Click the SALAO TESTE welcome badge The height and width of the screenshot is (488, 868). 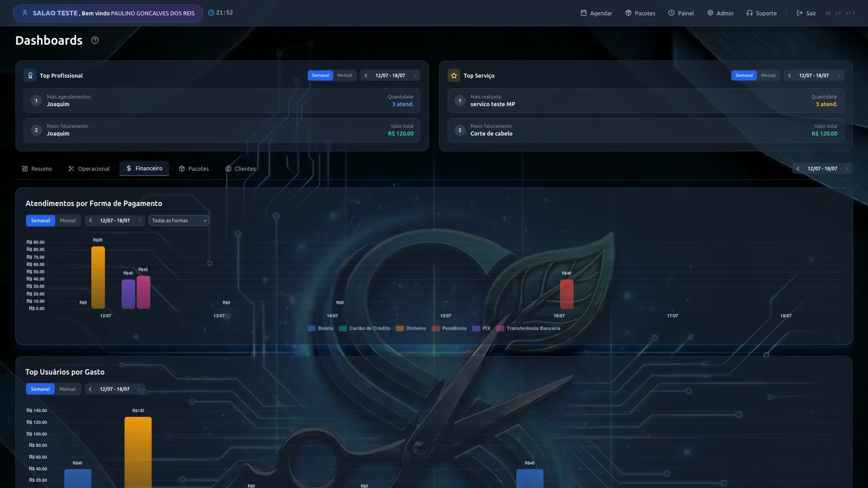tap(108, 13)
